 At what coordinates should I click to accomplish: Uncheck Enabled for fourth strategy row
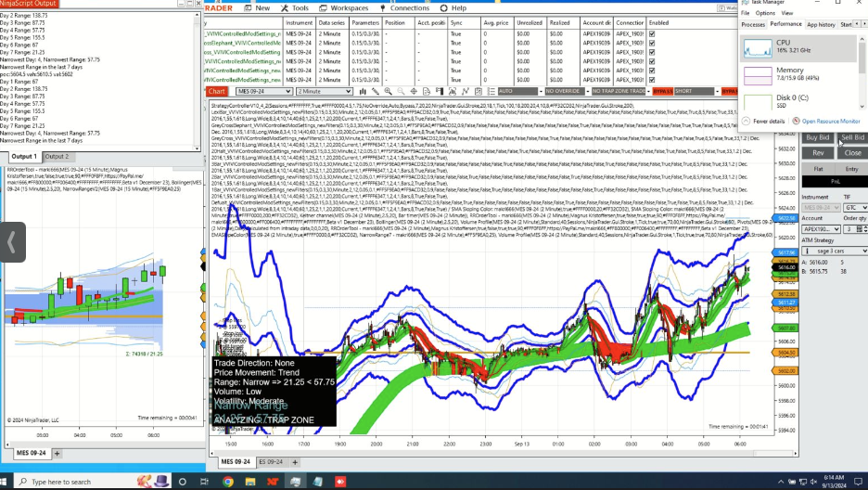[652, 61]
